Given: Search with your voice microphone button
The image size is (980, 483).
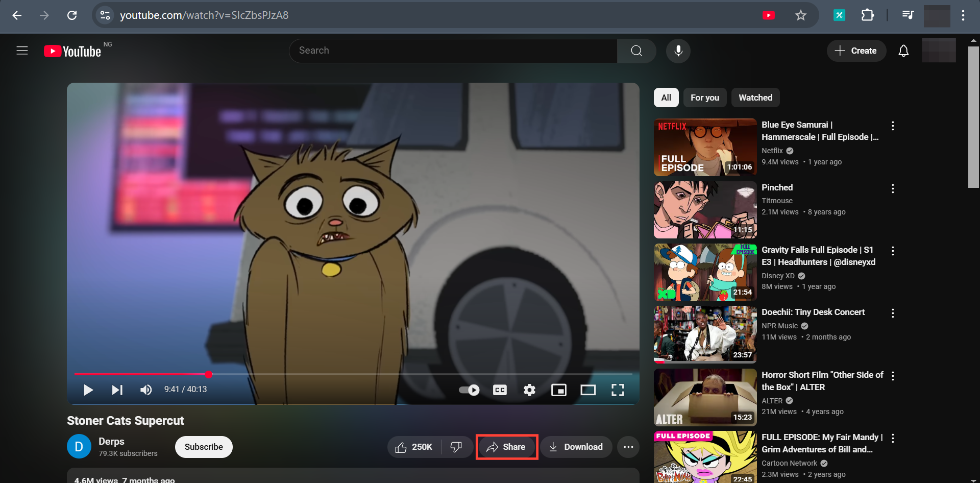Looking at the screenshot, I should 678,51.
